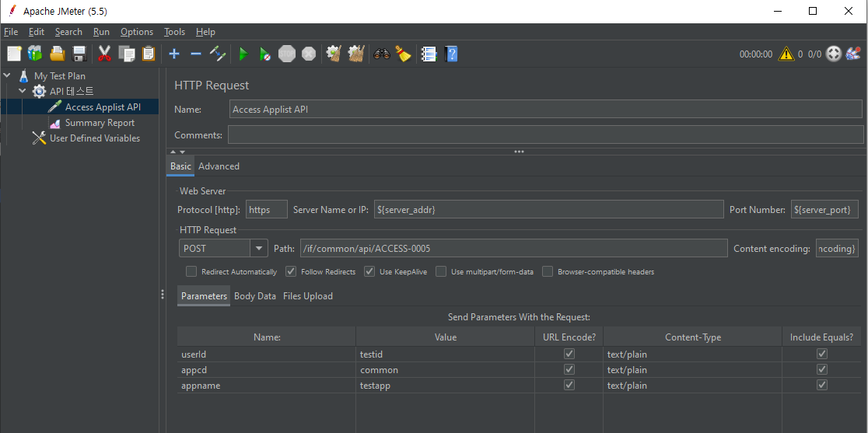Viewport: 868px width, 433px height.
Task: Toggle URL Encode for userId row
Action: tap(569, 354)
